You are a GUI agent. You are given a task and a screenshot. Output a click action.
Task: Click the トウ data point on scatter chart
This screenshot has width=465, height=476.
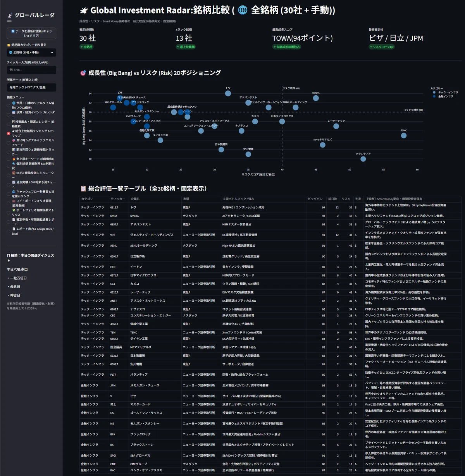coord(228,93)
